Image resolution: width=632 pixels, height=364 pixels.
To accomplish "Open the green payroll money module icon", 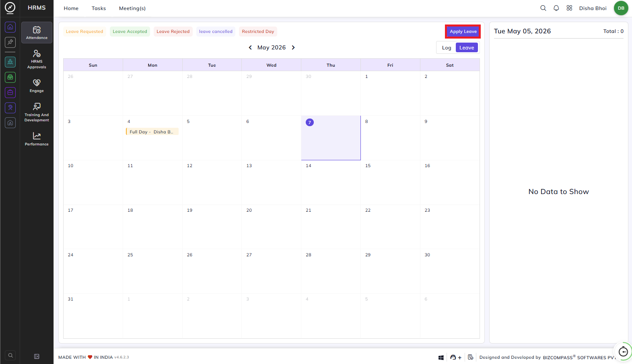I will [x=10, y=77].
